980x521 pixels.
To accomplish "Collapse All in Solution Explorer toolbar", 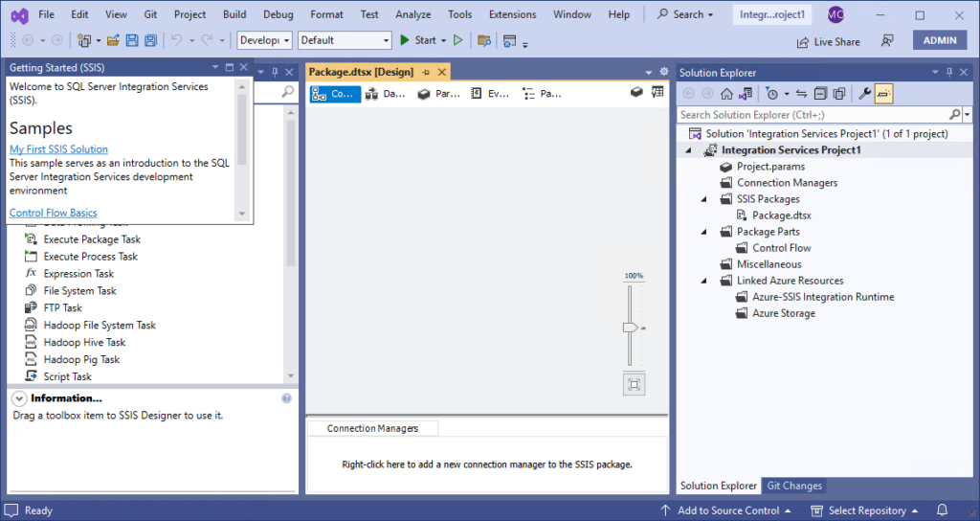I will 820,94.
